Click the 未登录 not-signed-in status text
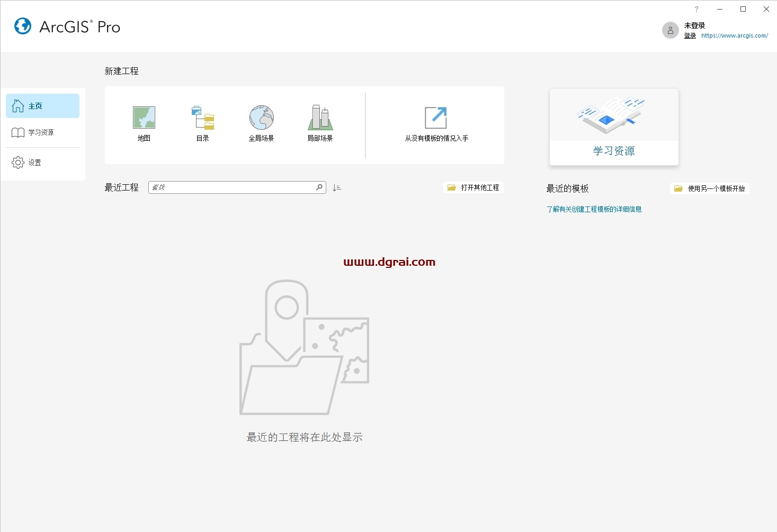The width and height of the screenshot is (777, 532). point(694,25)
